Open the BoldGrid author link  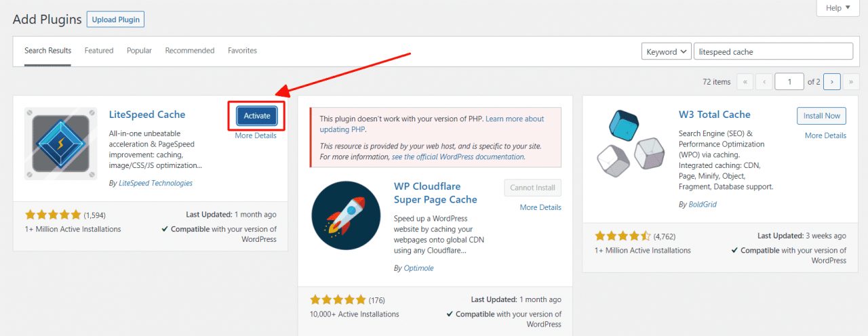pyautogui.click(x=703, y=204)
